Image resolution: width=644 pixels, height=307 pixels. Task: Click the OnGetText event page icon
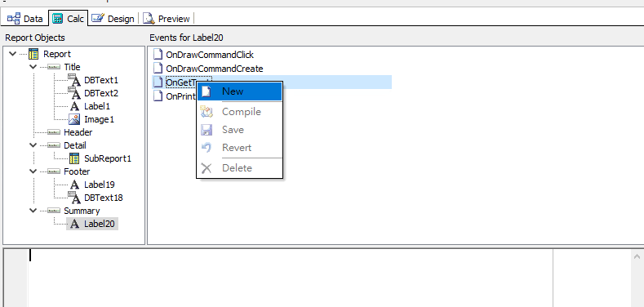(158, 82)
